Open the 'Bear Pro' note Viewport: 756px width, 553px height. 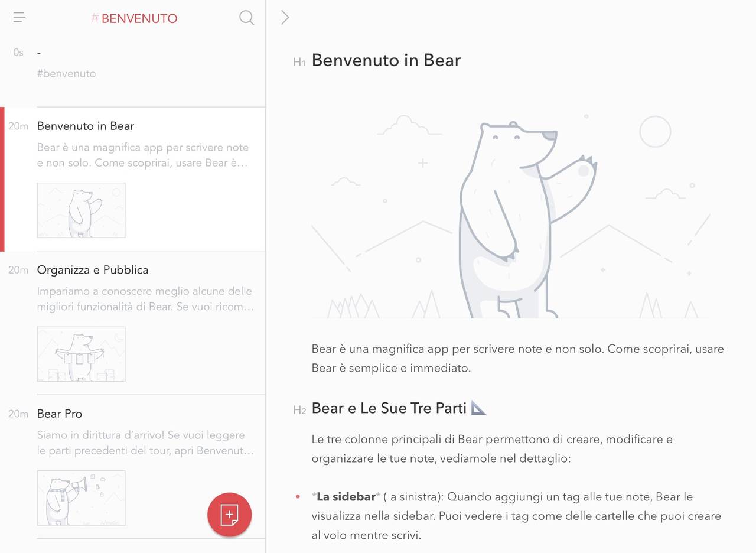point(60,414)
